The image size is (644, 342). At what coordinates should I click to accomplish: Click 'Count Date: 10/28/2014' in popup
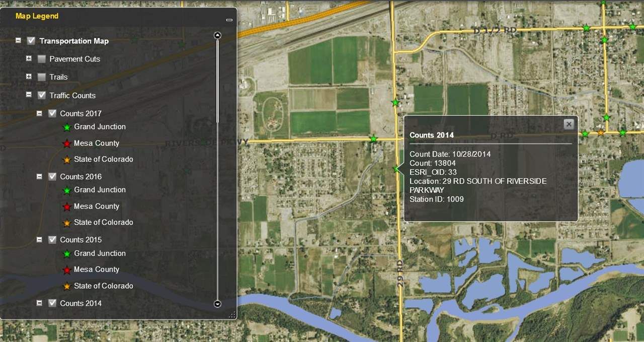coord(450,154)
